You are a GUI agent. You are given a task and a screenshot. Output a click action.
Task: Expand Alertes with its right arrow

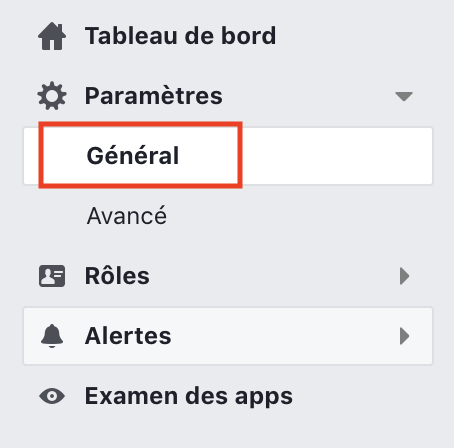click(x=404, y=336)
